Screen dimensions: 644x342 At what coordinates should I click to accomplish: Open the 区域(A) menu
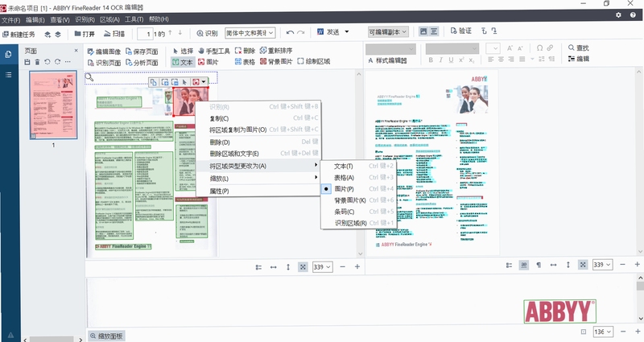[x=109, y=19]
